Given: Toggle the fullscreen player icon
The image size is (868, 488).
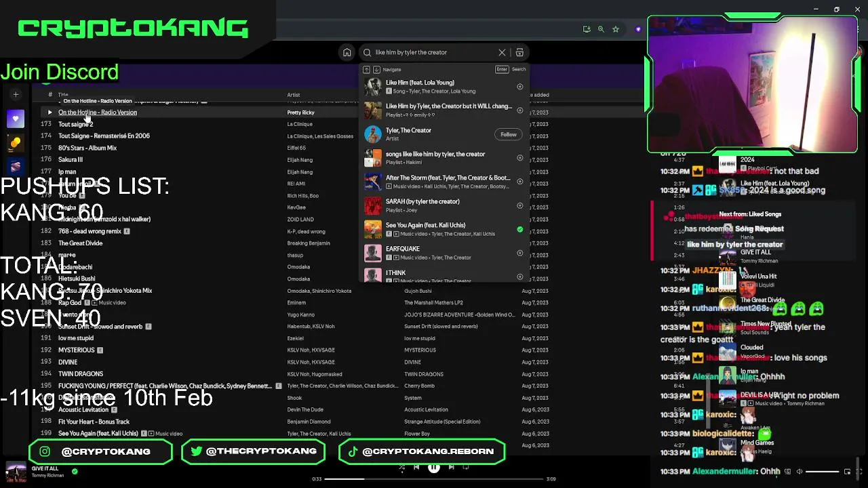Looking at the screenshot, I should pos(858,471).
